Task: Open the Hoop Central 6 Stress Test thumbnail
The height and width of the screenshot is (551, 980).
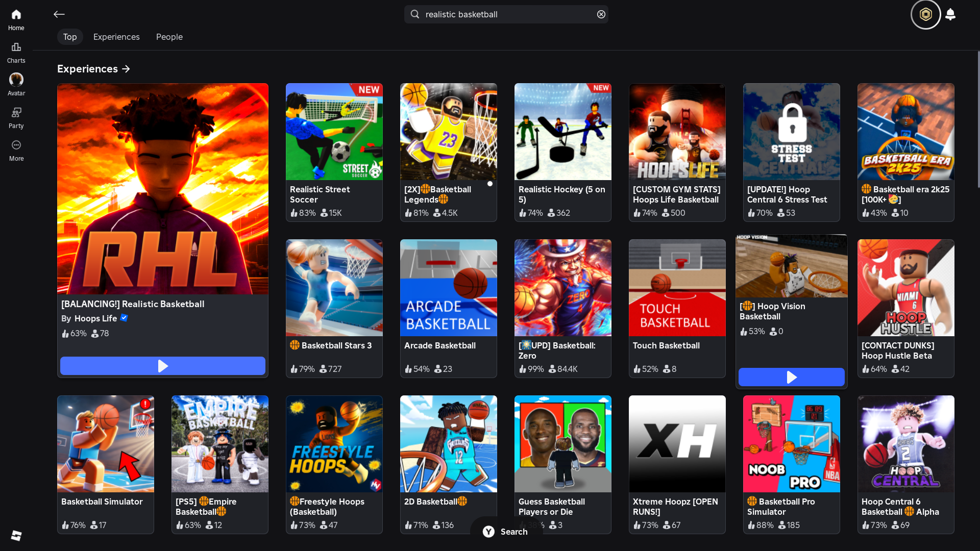Action: [792, 132]
